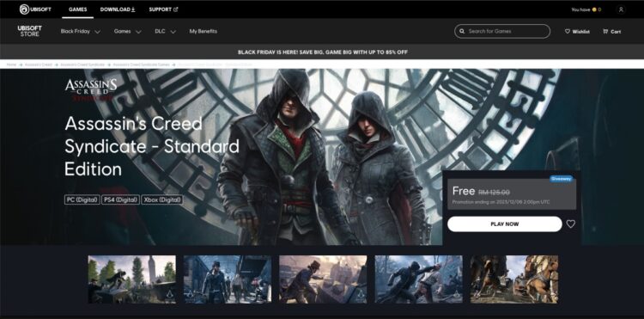Select Xbox (Digital) platform
The image size is (644, 319).
click(x=162, y=199)
